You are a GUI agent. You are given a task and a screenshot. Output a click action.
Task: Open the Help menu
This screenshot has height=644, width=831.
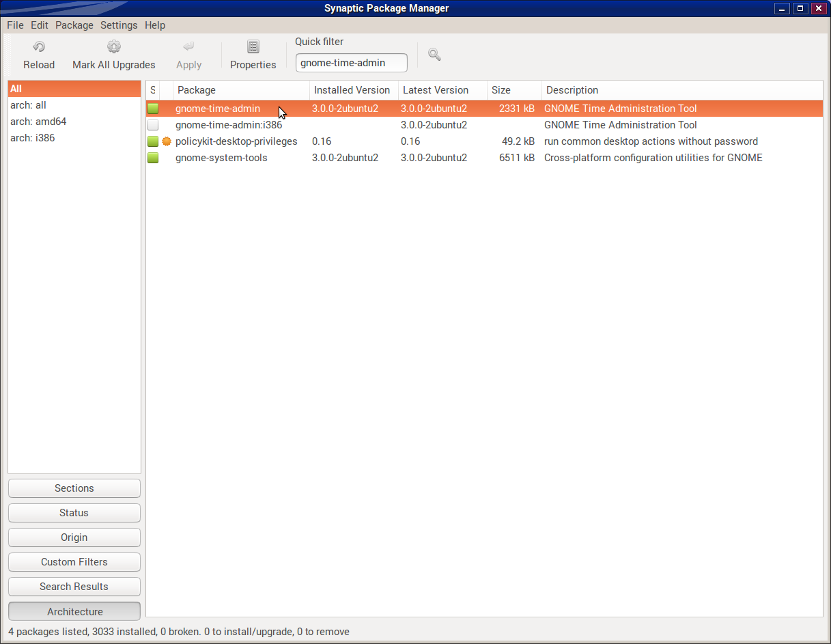coord(155,25)
